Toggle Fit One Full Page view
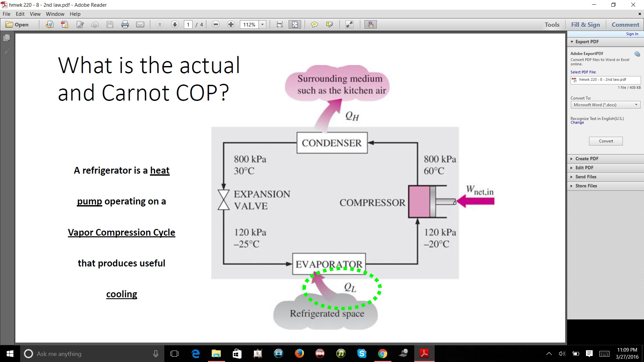Screen dimensions: 644x362 pos(295,24)
